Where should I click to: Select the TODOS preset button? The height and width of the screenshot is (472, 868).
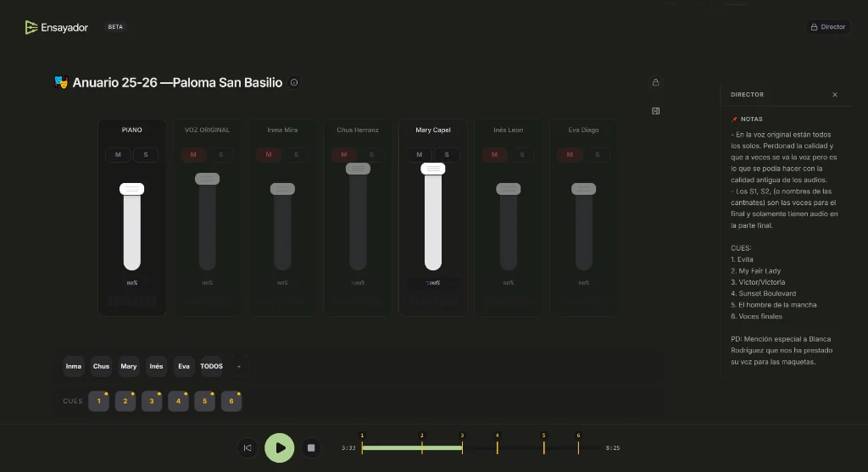[211, 366]
